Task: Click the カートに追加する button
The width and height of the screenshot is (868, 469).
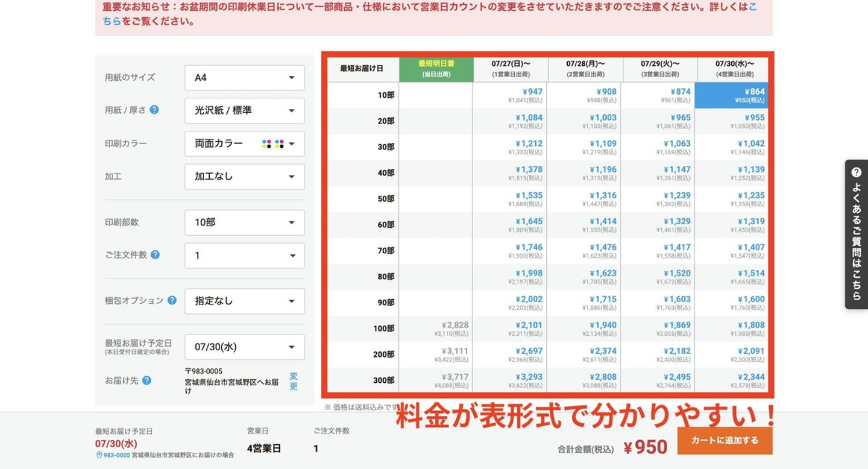Action: [x=725, y=440]
